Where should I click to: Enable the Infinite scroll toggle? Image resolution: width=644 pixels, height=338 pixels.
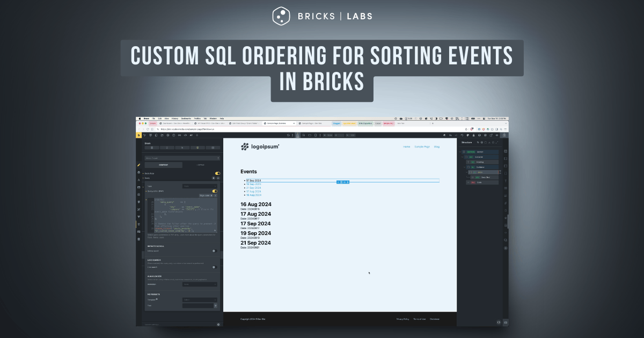click(215, 251)
